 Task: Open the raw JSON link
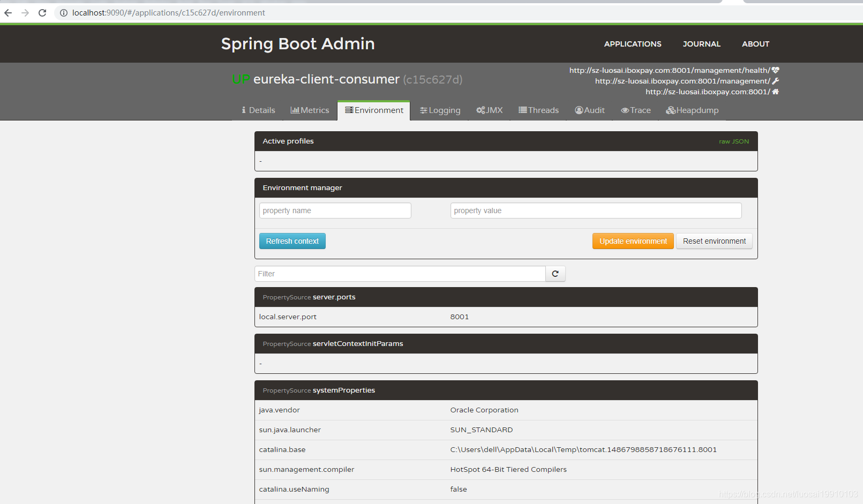coord(734,141)
